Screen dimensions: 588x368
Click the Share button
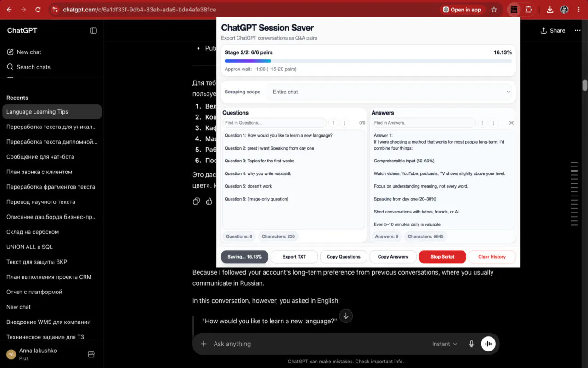(553, 30)
